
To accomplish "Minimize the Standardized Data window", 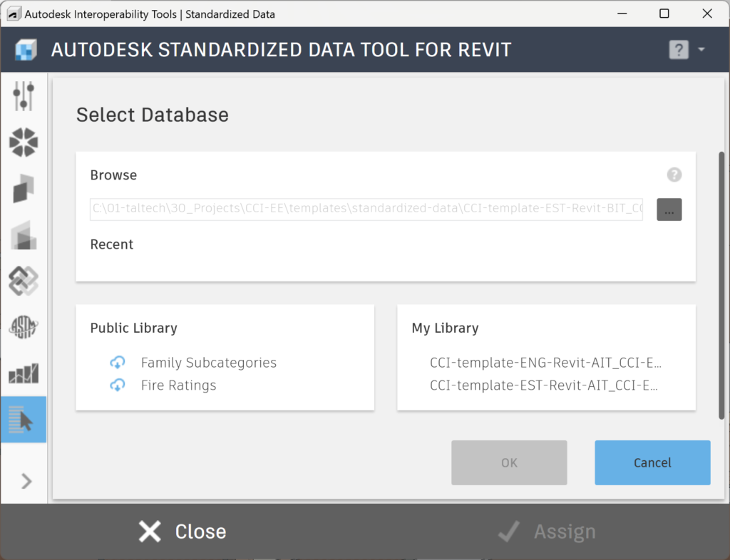I will (x=622, y=14).
